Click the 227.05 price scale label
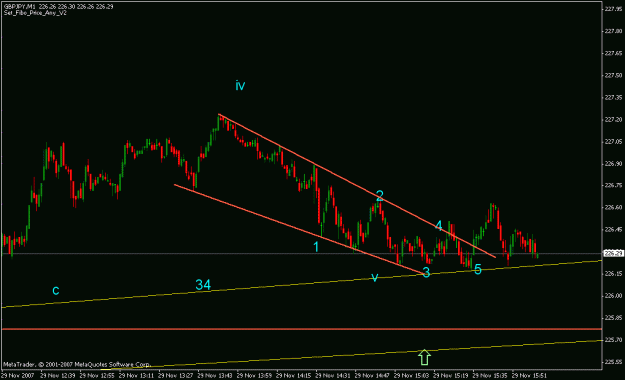Screen dimensions: 625x380 [x=613, y=142]
